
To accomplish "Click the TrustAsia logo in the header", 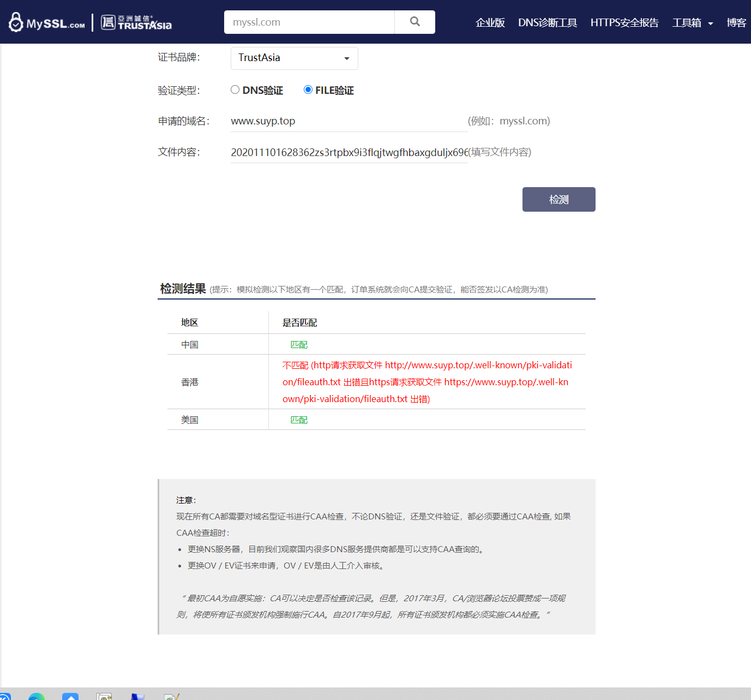I will pos(135,22).
